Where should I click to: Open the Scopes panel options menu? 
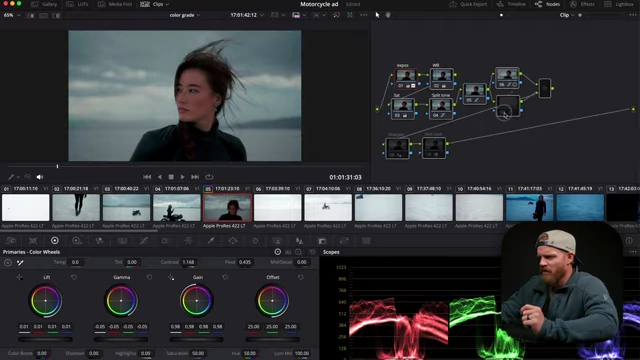click(x=633, y=252)
